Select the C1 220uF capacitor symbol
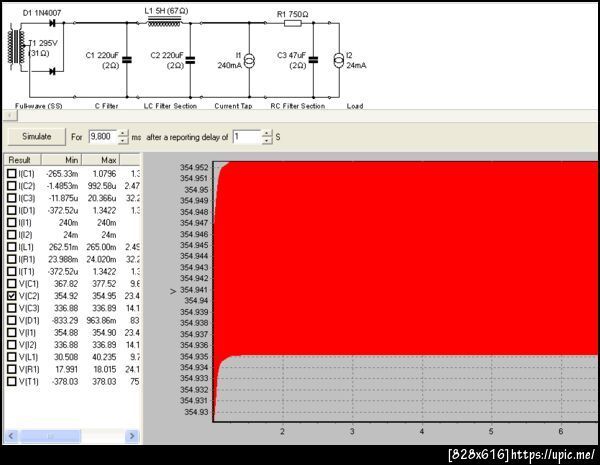600x465 pixels. pyautogui.click(x=127, y=60)
